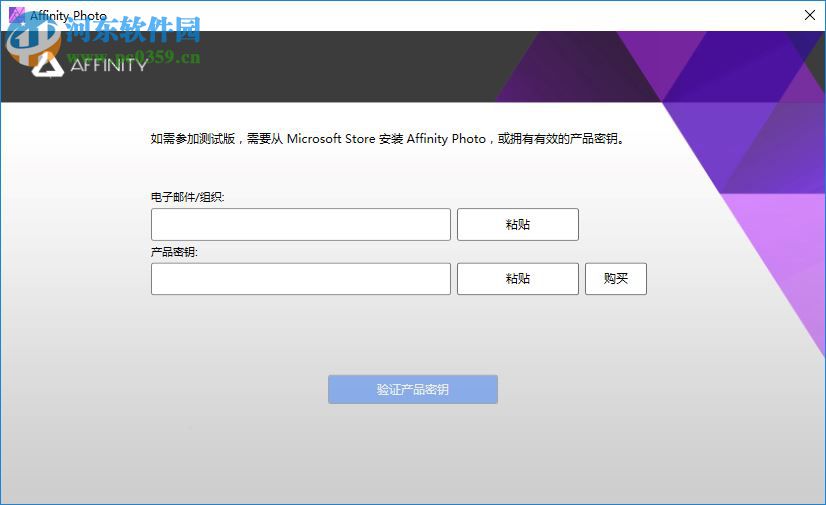Click the Affinity triangle logo in the banner
The image size is (826, 505).
(x=48, y=65)
